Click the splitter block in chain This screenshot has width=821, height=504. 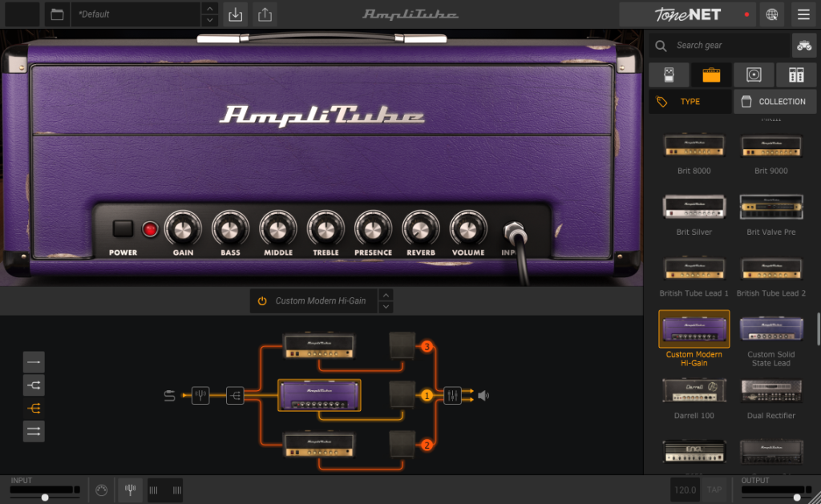point(235,396)
